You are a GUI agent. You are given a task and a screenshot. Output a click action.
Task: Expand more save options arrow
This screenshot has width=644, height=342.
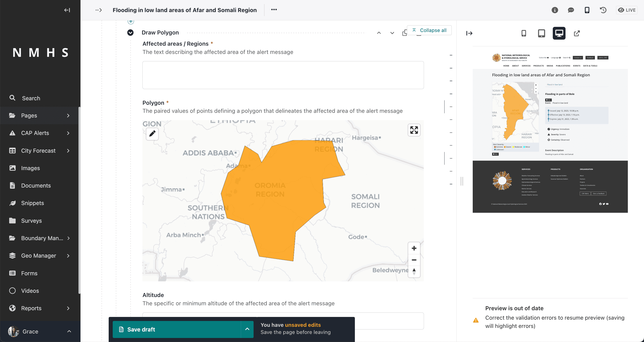(247, 329)
